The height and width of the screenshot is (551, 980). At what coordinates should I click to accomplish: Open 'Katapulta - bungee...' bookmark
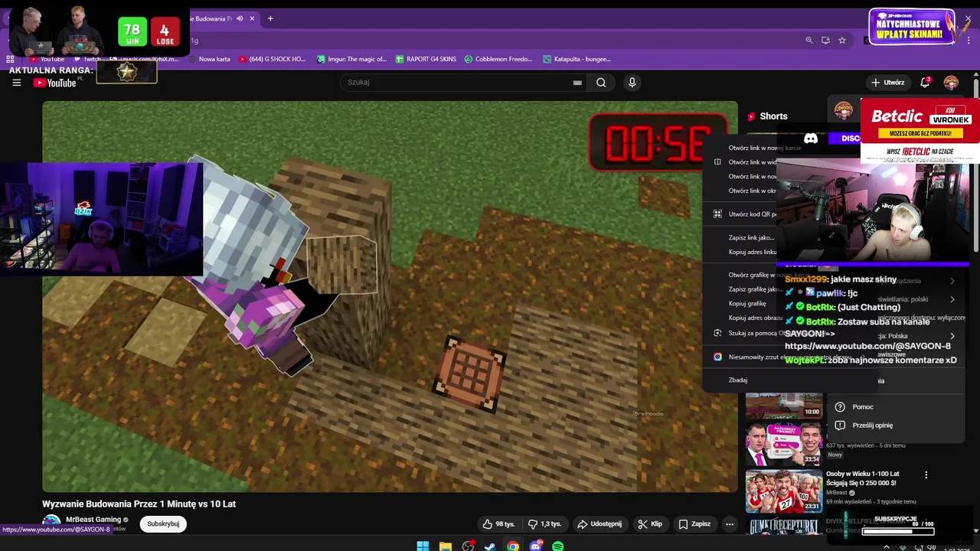pos(577,59)
